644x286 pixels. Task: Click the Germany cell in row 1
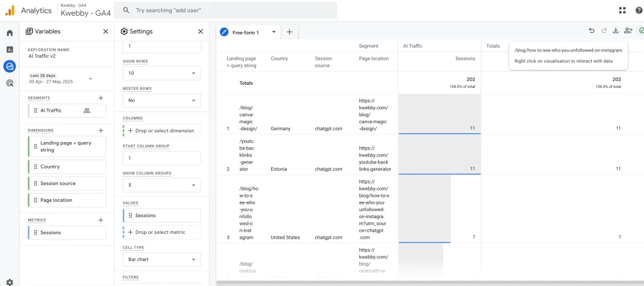(x=280, y=128)
